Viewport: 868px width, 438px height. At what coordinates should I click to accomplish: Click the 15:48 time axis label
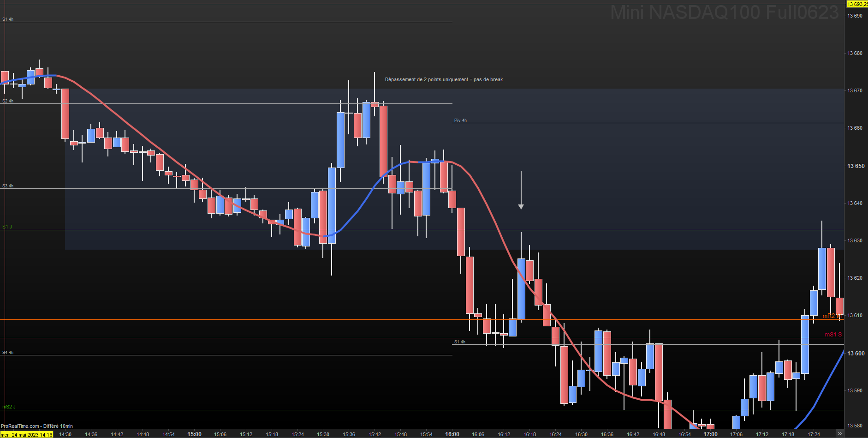point(401,434)
